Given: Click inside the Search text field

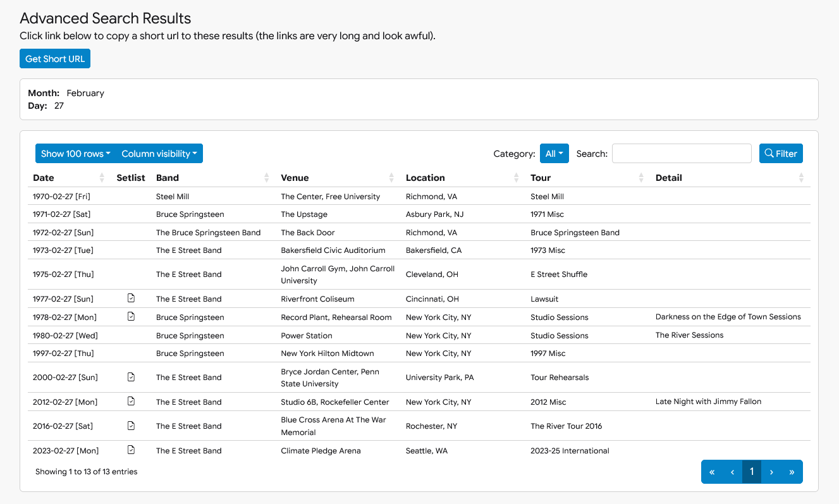Looking at the screenshot, I should coord(681,154).
